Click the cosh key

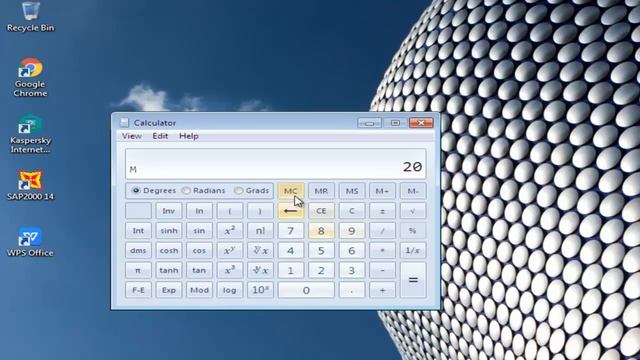click(169, 250)
